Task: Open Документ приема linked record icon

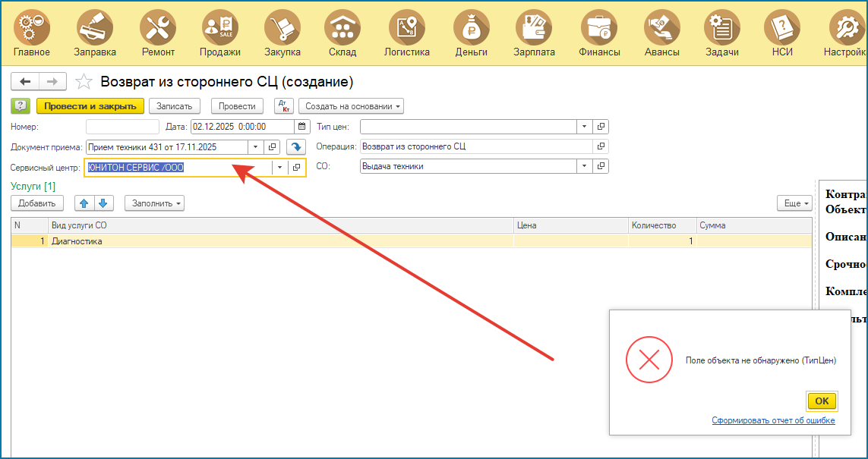Action: pyautogui.click(x=272, y=147)
